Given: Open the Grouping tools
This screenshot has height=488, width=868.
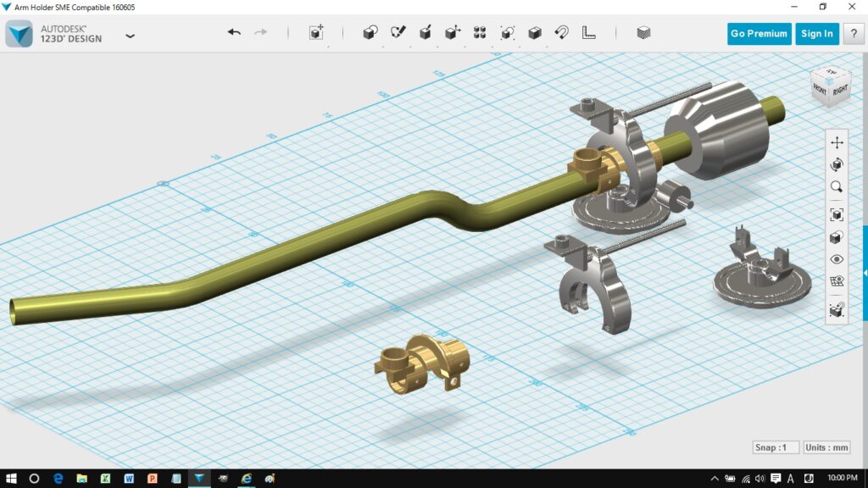Looking at the screenshot, I should click(507, 33).
